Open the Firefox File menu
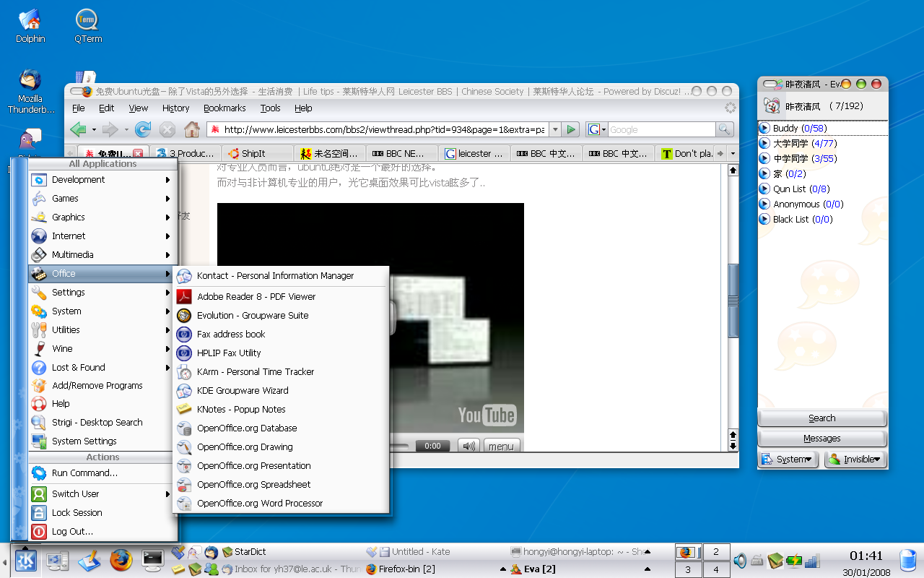 tap(79, 108)
